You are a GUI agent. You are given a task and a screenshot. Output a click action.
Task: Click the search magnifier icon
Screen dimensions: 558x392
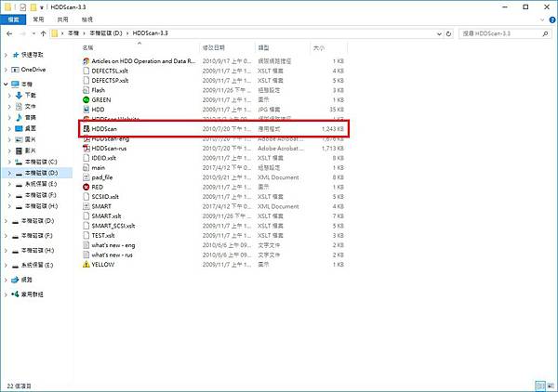[545, 33]
